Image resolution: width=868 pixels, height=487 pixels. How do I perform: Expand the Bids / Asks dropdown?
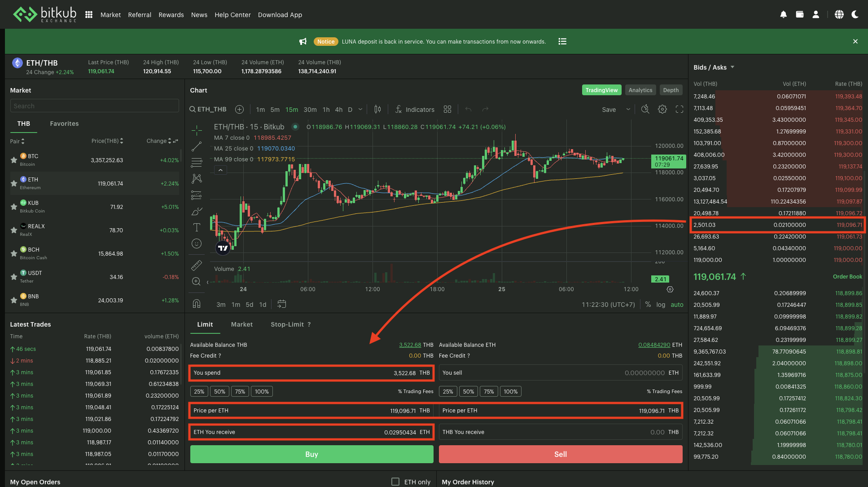click(x=732, y=67)
